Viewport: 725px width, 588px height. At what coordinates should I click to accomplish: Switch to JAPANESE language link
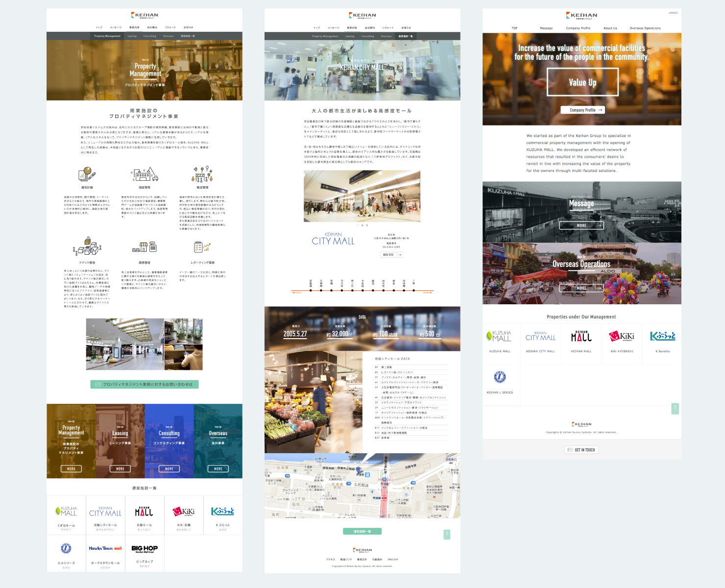pos(673,13)
